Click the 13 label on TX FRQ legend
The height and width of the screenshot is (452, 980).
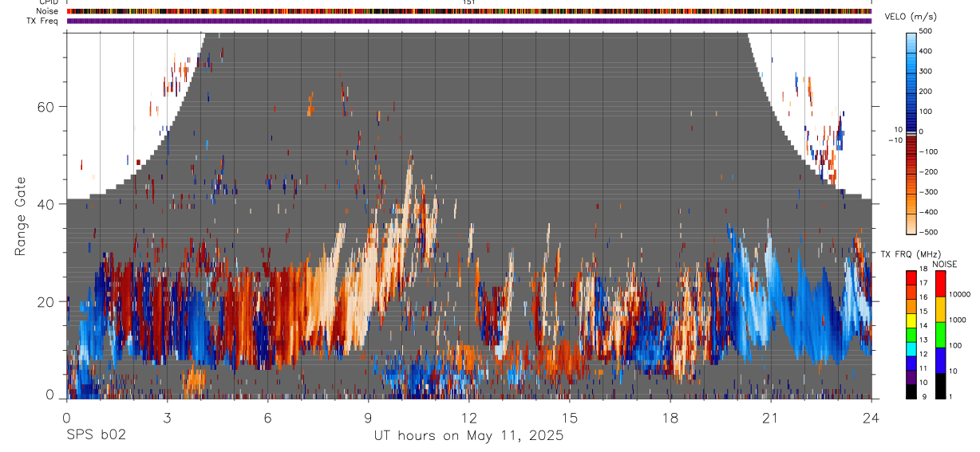924,340
